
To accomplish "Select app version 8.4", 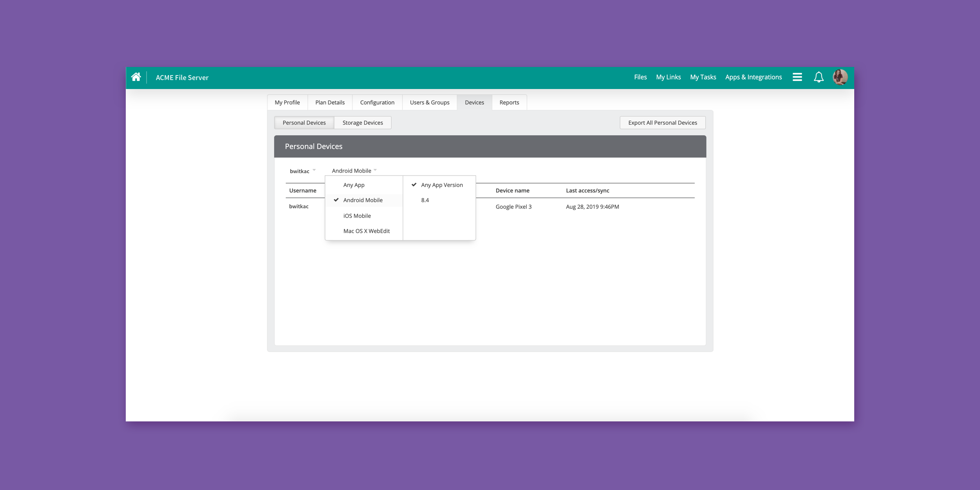I will click(x=425, y=200).
